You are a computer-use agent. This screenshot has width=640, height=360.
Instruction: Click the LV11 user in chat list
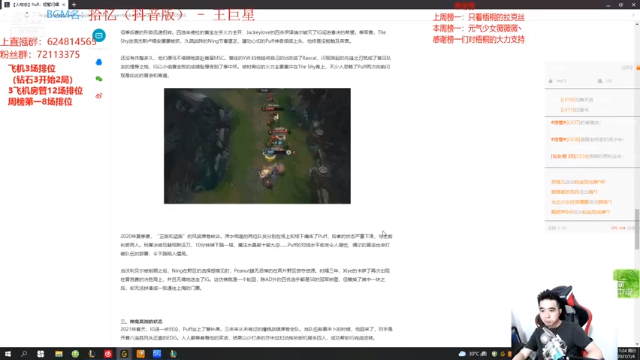(x=575, y=110)
